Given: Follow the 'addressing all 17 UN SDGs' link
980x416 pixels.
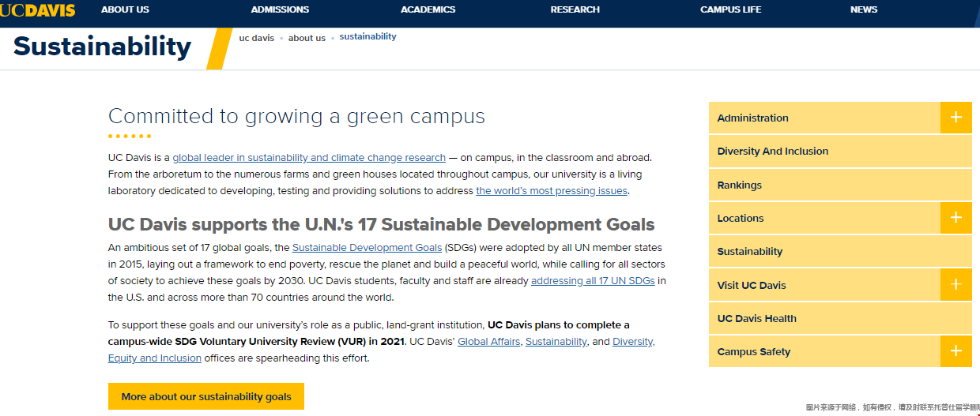Looking at the screenshot, I should point(593,281).
